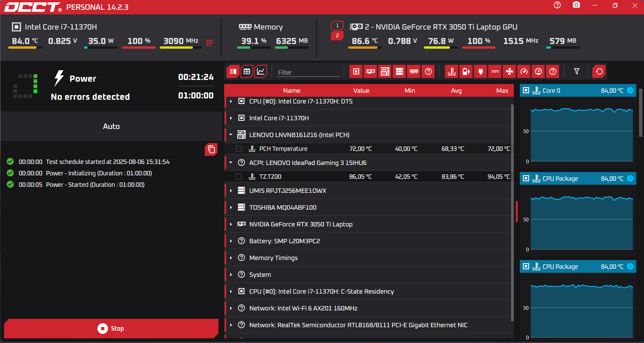The width and height of the screenshot is (644, 343).
Task: Expand the C-State Residency row
Action: point(231,291)
